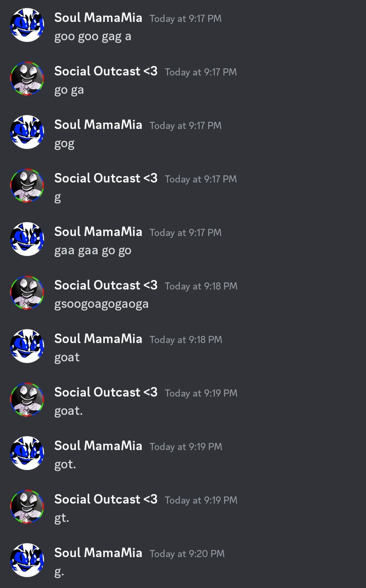The height and width of the screenshot is (588, 366).
Task: Select the "gaa gaa go go" message text
Action: (x=93, y=251)
